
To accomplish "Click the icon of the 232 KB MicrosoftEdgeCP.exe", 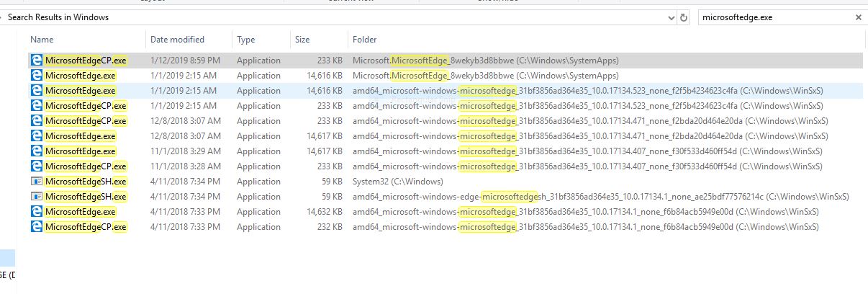I will 36,227.
